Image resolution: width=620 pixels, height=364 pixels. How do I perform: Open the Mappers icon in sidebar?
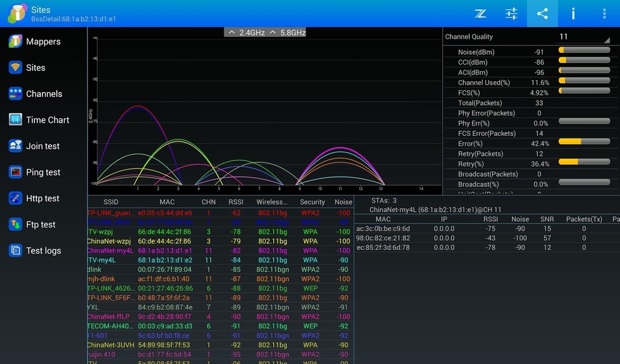[x=15, y=41]
